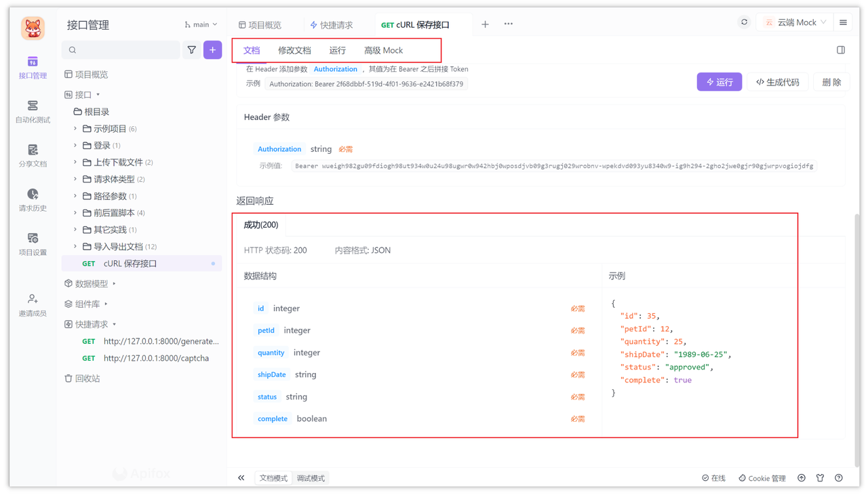Expand the 上传下载文件 folder
868x495 pixels.
(75, 162)
